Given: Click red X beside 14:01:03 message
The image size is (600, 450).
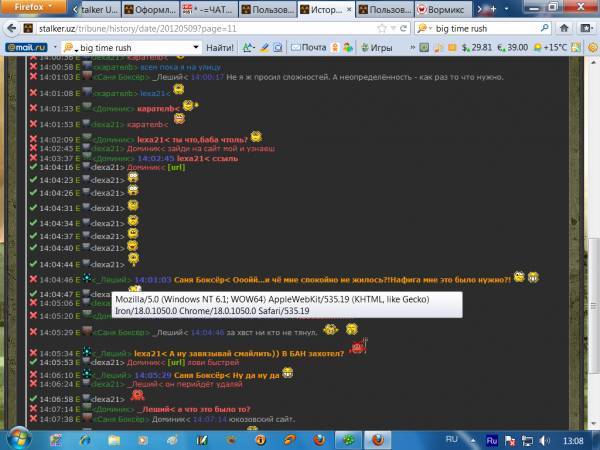Looking at the screenshot, I should (33, 76).
